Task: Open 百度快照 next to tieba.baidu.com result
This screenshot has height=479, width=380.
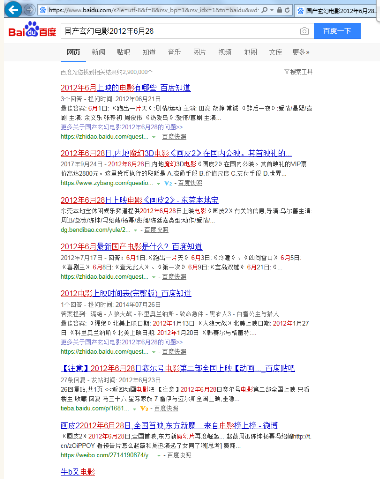Action: 166,408
